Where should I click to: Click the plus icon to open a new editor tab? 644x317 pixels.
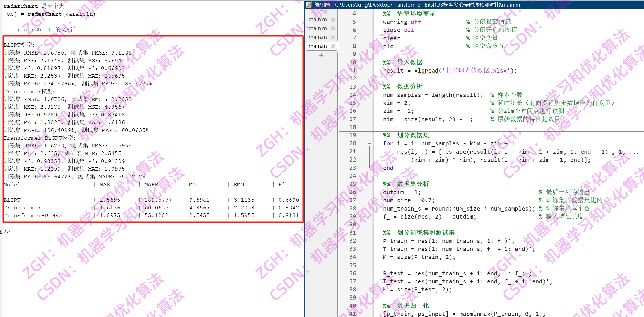point(321,55)
